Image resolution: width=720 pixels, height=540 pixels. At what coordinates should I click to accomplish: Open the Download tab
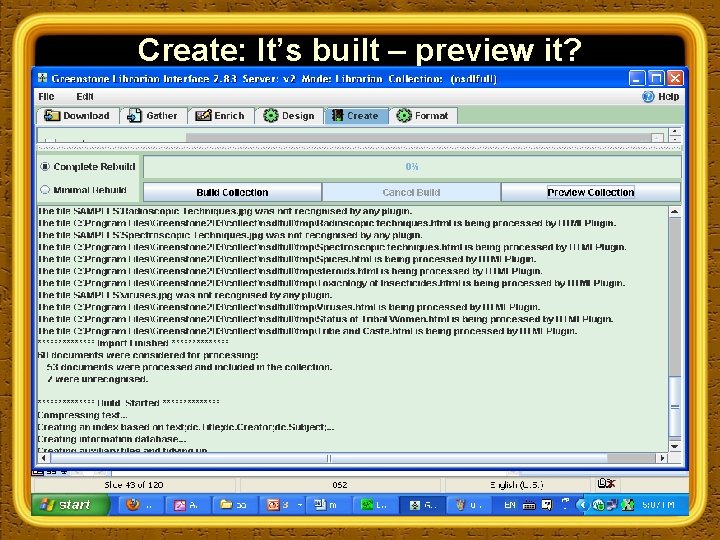click(x=78, y=116)
